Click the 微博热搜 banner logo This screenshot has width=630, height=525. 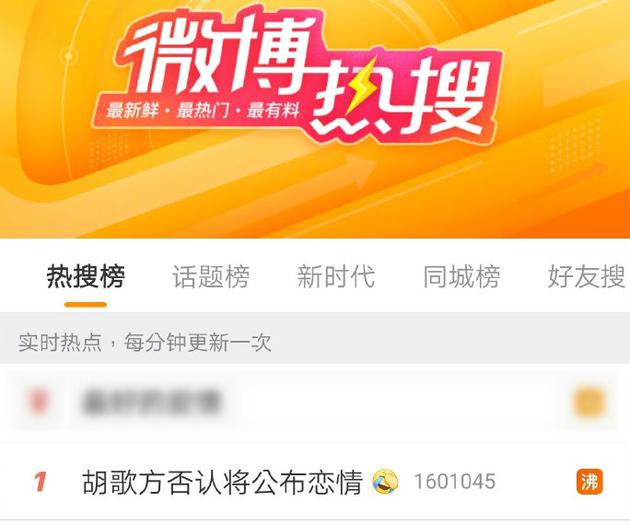click(305, 74)
